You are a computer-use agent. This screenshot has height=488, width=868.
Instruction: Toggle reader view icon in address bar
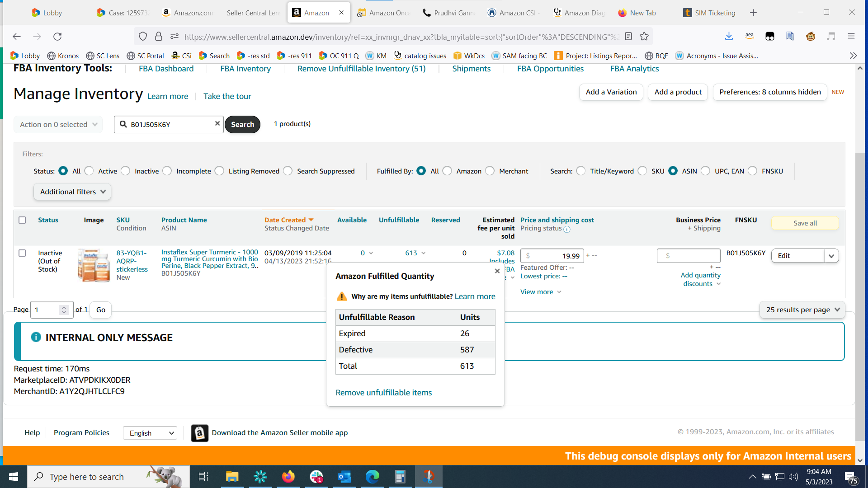point(628,37)
